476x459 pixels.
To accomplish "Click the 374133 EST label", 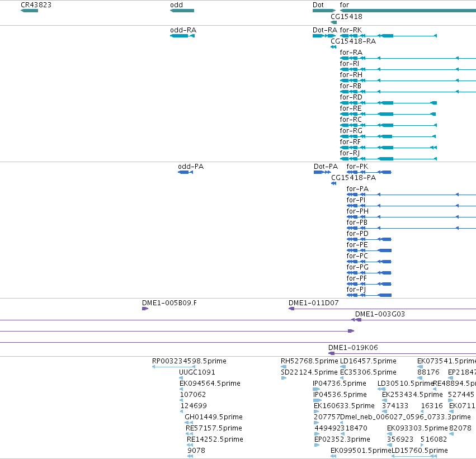I will coord(395,406).
